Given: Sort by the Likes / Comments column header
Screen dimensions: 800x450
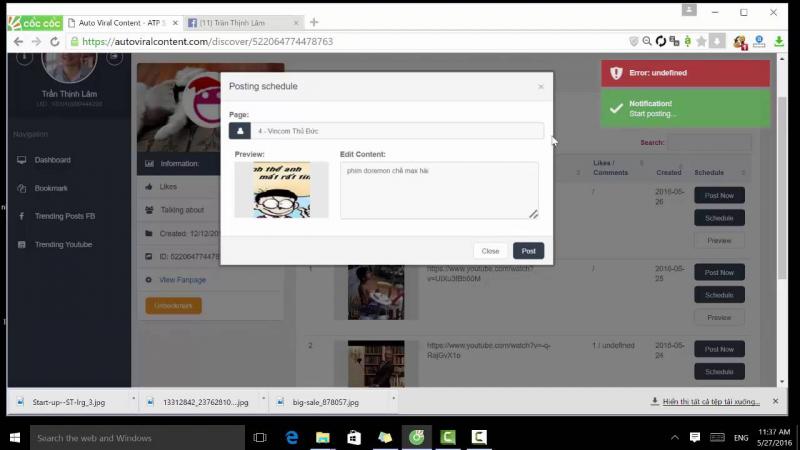Looking at the screenshot, I should pos(610,168).
